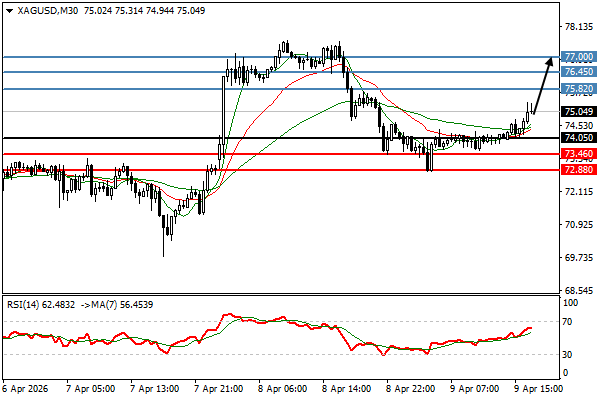Select the 76.450 price level tag

(579, 72)
